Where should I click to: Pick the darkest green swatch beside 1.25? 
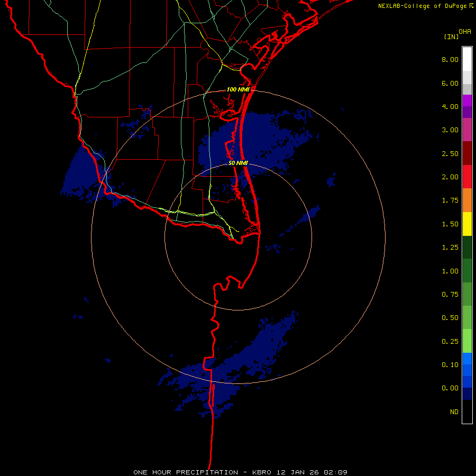[467, 248]
